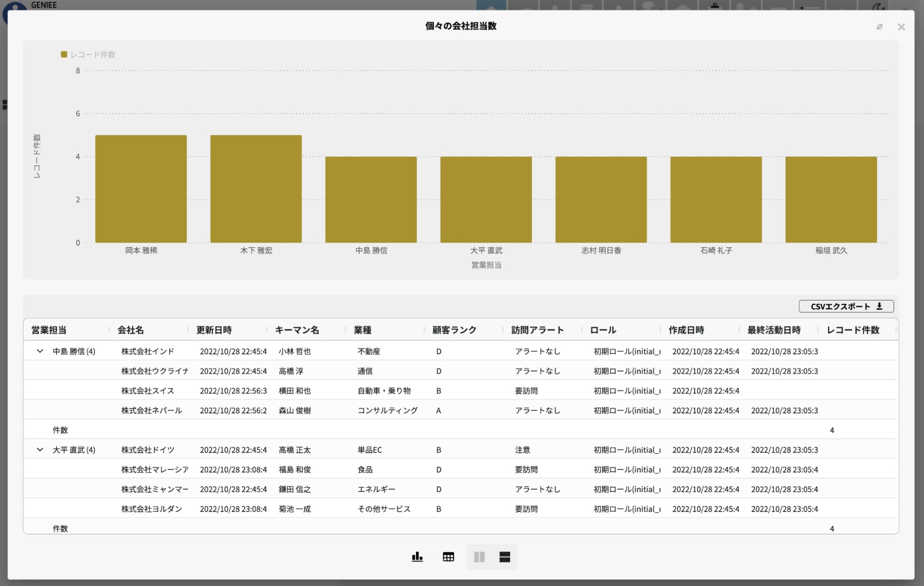This screenshot has width=924, height=586.
Task: Click the 訪問アラート column header
Action: point(537,330)
